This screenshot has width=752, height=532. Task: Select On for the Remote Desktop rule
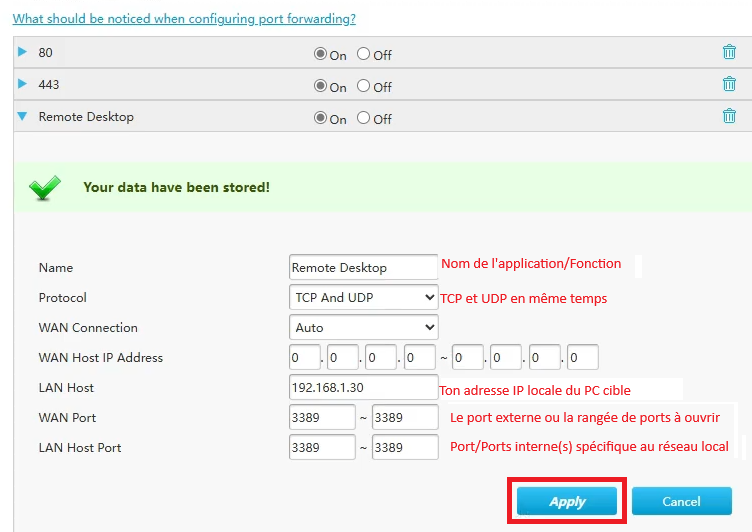(320, 118)
